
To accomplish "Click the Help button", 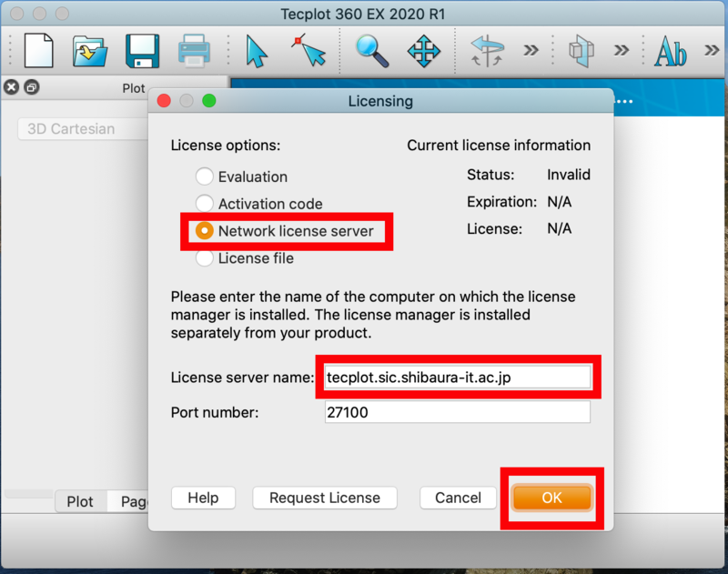I will tap(203, 498).
